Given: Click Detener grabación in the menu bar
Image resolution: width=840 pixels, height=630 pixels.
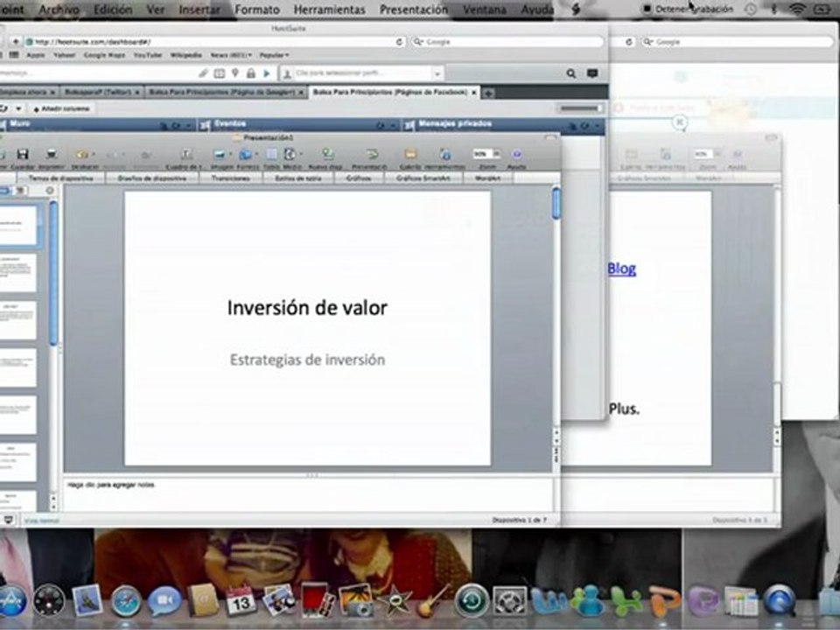Looking at the screenshot, I should click(x=689, y=9).
